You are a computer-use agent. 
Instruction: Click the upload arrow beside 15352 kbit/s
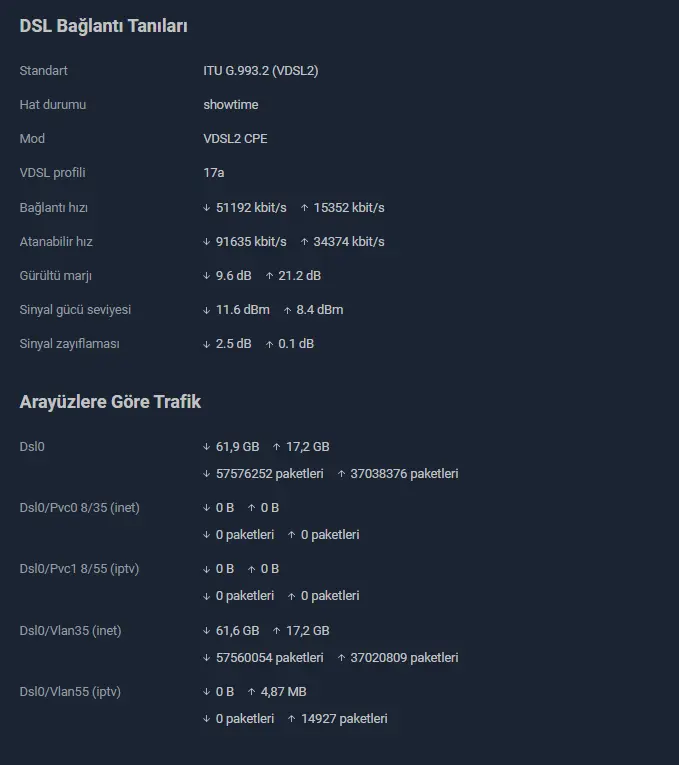point(304,208)
